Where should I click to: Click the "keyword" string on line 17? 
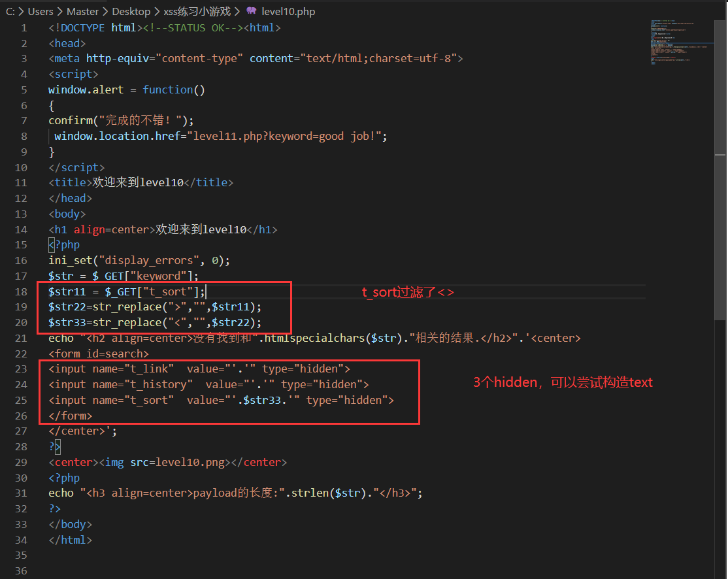pyautogui.click(x=158, y=276)
